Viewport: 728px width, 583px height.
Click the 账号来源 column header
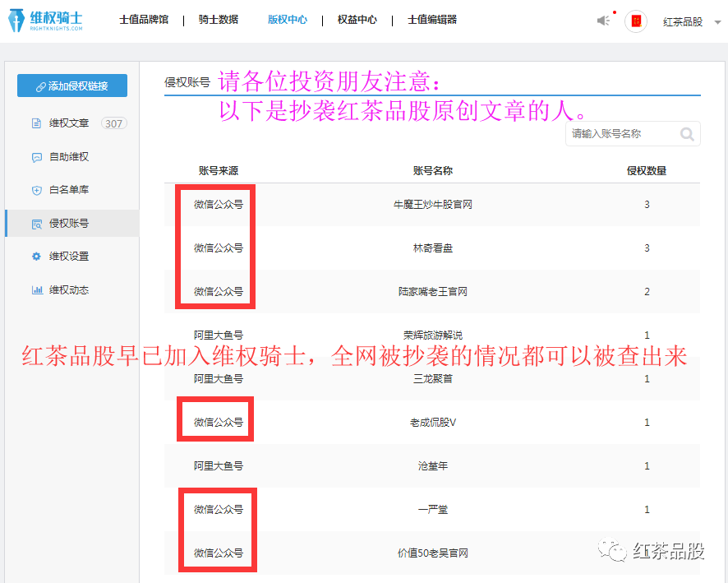click(219, 170)
